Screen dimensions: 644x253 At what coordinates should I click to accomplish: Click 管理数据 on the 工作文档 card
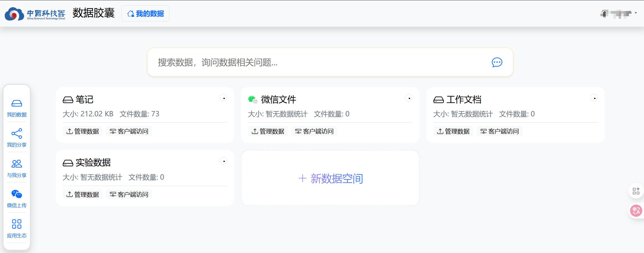click(x=453, y=131)
